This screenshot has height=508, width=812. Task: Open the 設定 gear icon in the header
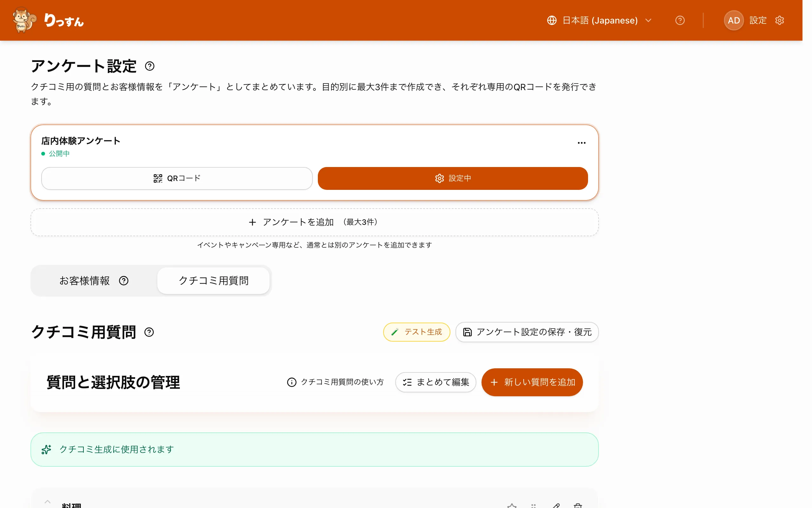pyautogui.click(x=779, y=21)
